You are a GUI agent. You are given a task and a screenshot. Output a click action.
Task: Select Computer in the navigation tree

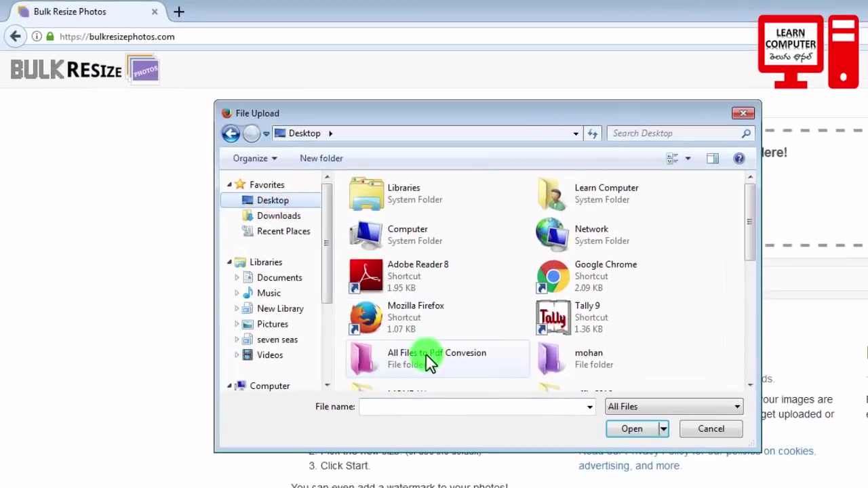[x=269, y=386]
